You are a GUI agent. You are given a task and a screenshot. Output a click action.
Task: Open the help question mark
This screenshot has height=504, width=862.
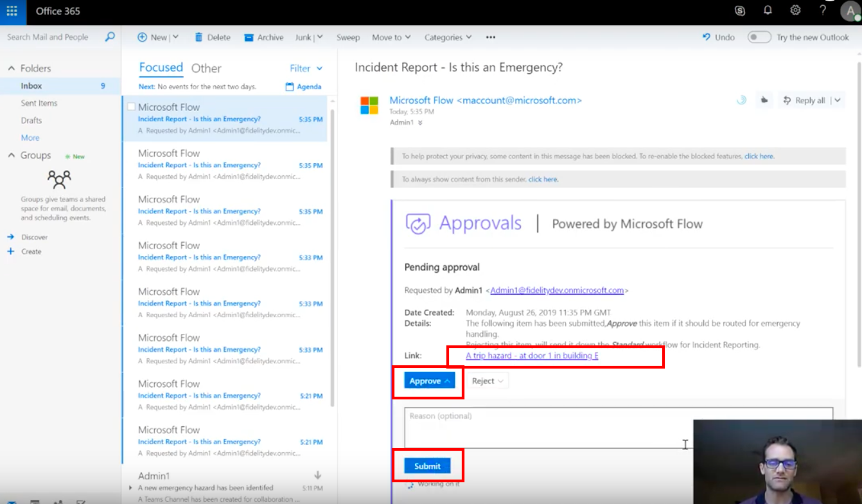[x=823, y=11]
